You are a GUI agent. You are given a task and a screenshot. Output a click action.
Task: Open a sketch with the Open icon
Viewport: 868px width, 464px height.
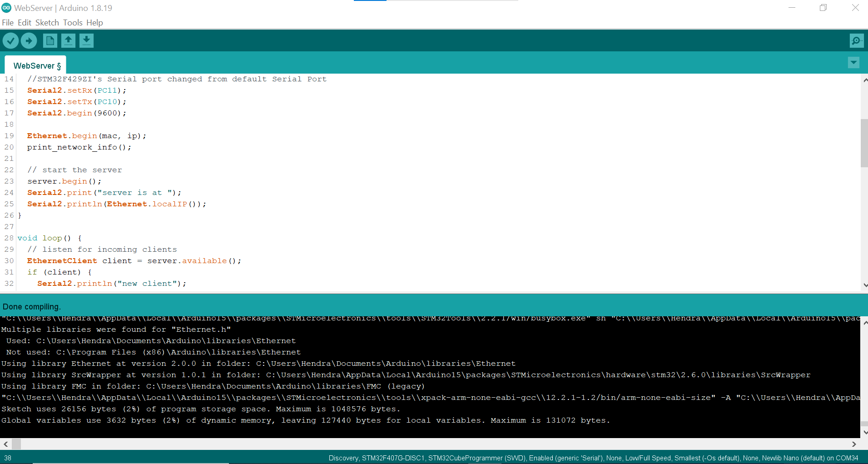click(68, 41)
